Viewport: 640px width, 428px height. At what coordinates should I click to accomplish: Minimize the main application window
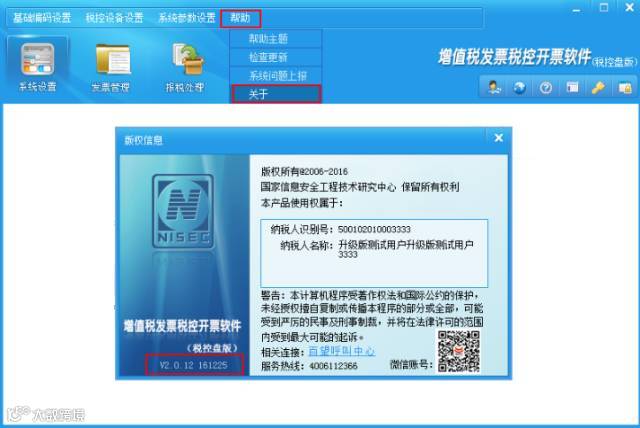[576, 9]
